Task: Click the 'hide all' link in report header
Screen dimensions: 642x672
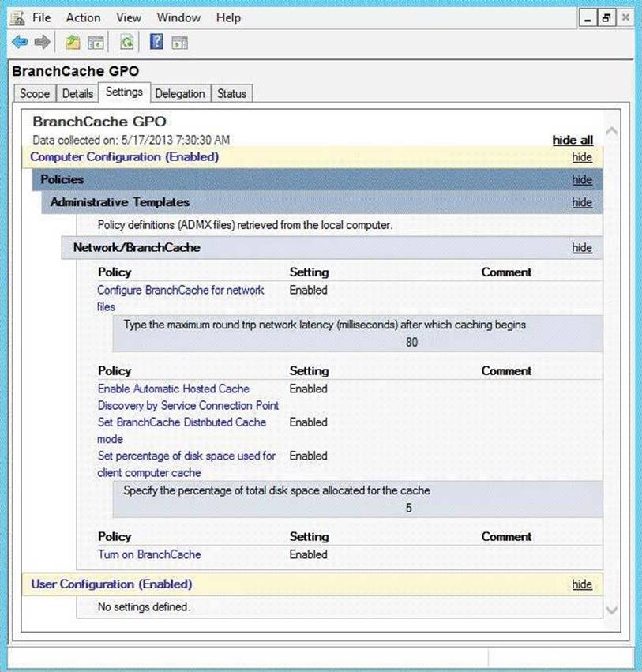Action: [x=573, y=140]
